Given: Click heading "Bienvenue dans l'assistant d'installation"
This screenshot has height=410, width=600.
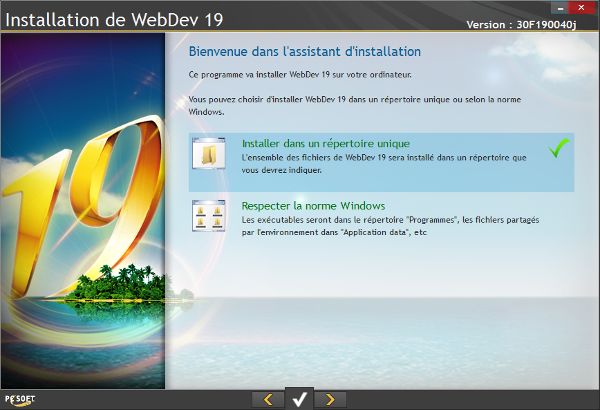Looking at the screenshot, I should coord(305,51).
